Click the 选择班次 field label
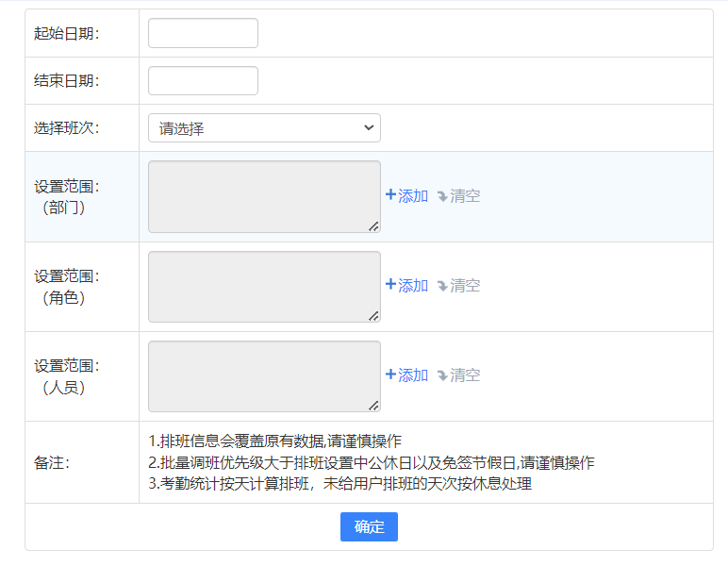The height and width of the screenshot is (566, 728). tap(66, 128)
